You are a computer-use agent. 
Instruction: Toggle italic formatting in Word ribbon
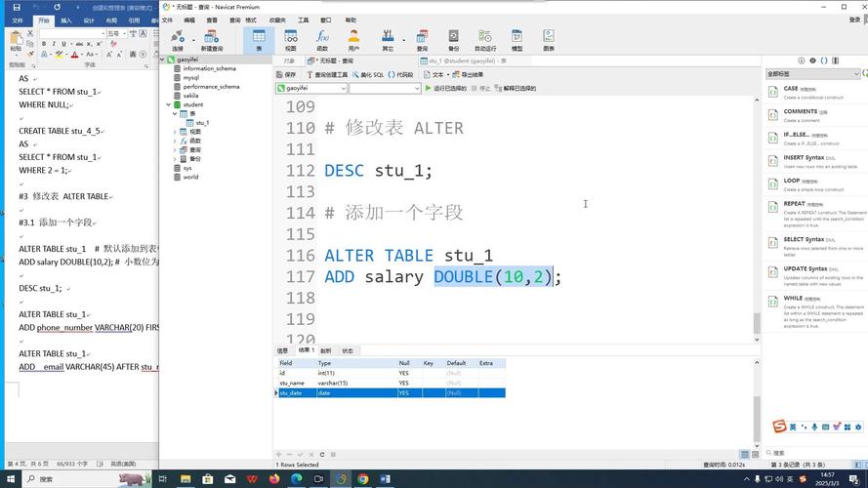(54, 44)
